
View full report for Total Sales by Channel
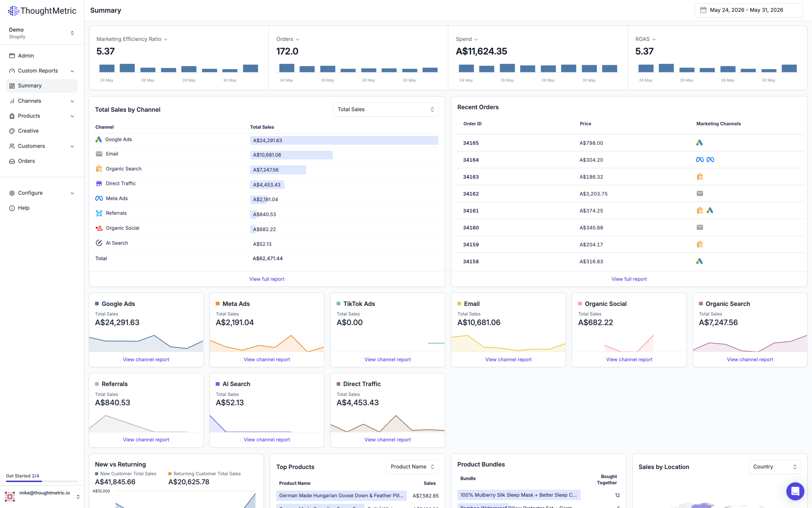tap(267, 279)
